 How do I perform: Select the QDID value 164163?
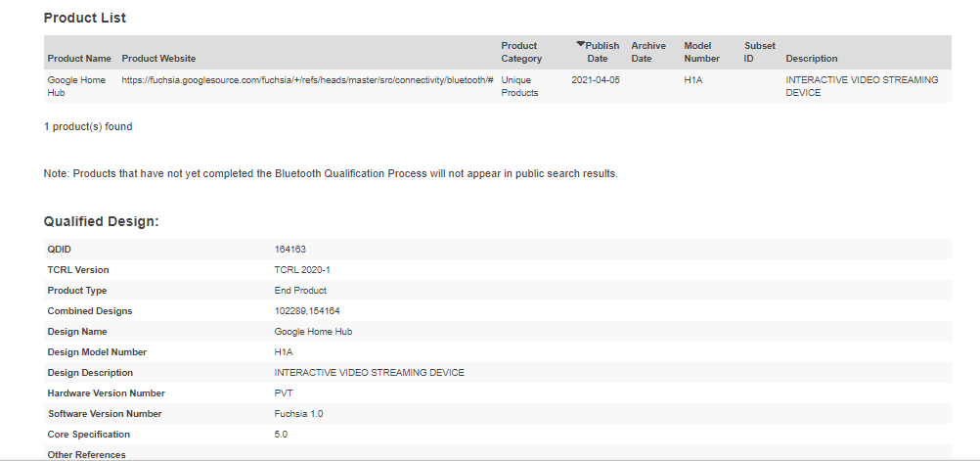coord(290,250)
